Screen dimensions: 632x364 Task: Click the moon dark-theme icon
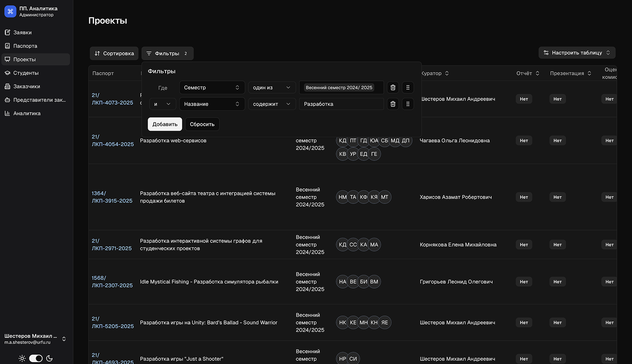click(49, 359)
